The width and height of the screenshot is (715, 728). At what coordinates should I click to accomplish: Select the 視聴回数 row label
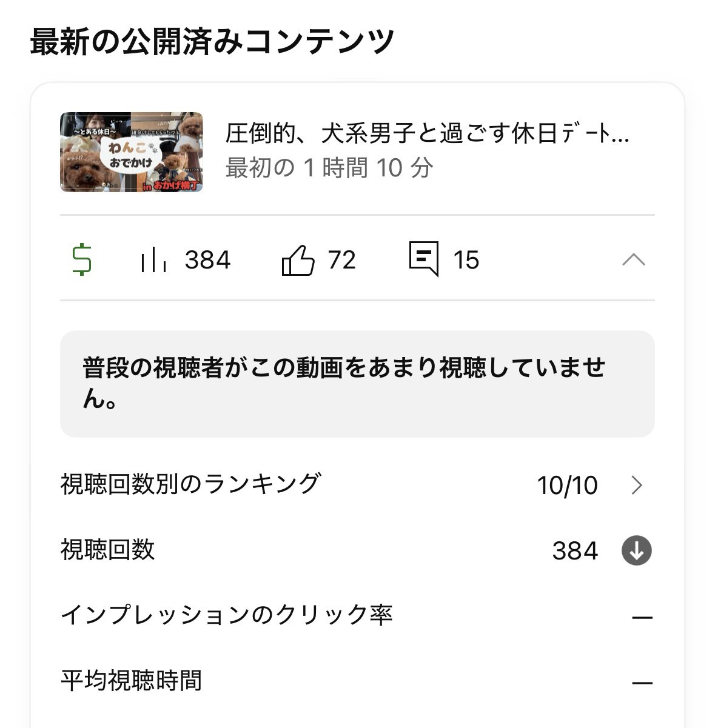tap(108, 550)
